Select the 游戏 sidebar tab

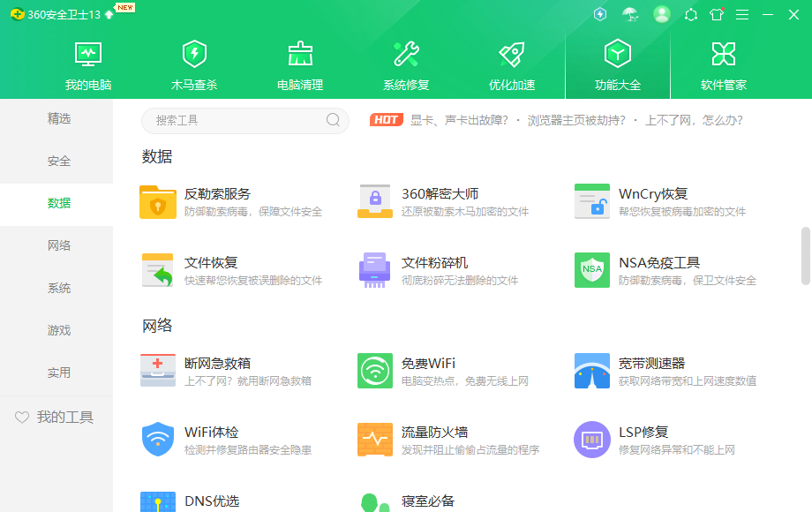(56, 331)
